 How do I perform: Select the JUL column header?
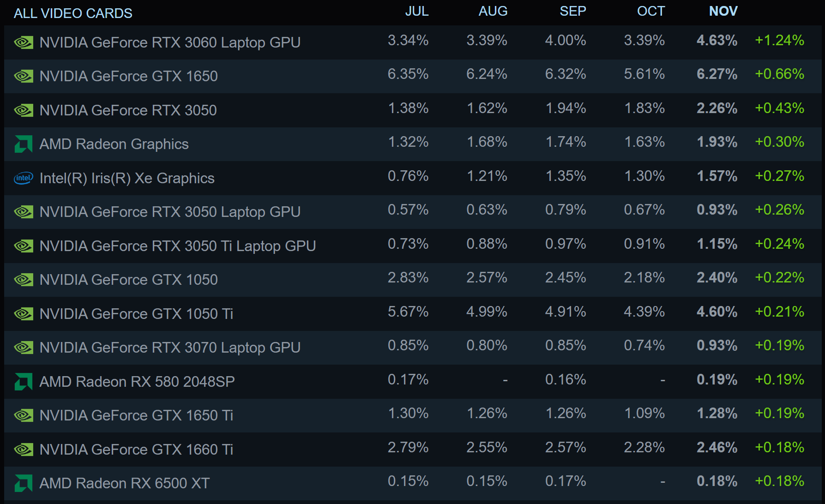417,11
